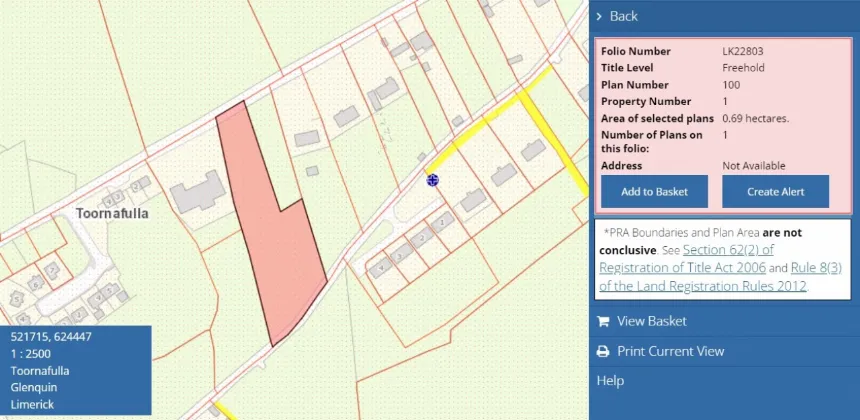Click the shopping cart icon beside View Basket
The width and height of the screenshot is (860, 420).
point(602,321)
